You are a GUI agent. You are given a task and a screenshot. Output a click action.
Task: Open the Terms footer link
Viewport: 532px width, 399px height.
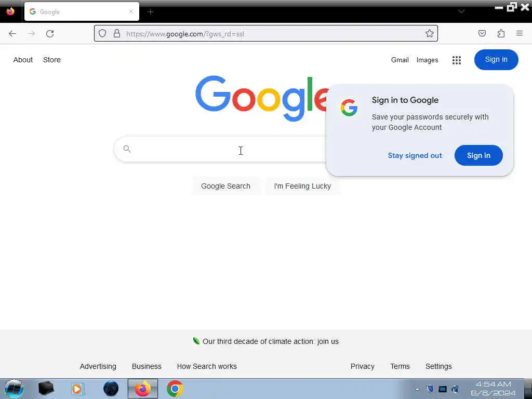pos(400,366)
